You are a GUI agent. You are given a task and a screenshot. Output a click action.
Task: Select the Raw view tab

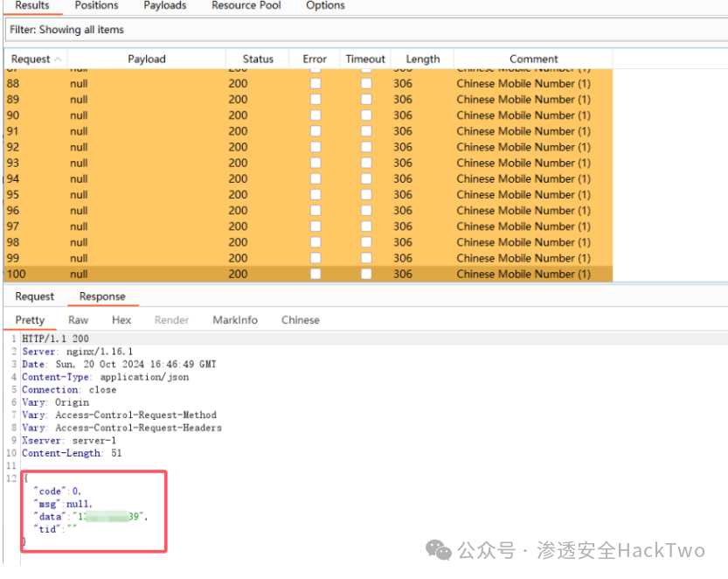point(78,320)
